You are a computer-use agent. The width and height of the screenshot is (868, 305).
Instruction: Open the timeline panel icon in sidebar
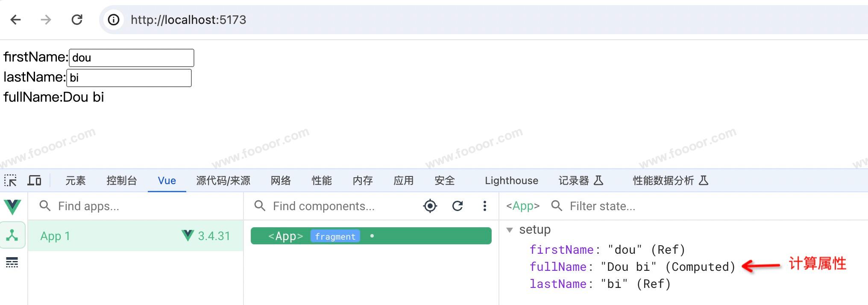(12, 262)
